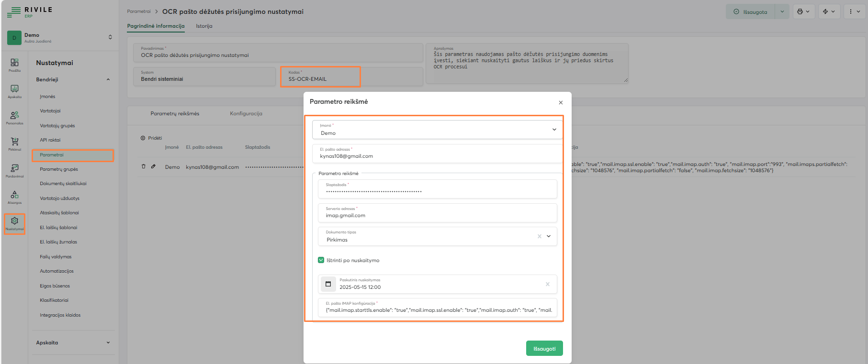Click the green Išsaugoti button

tap(544, 349)
